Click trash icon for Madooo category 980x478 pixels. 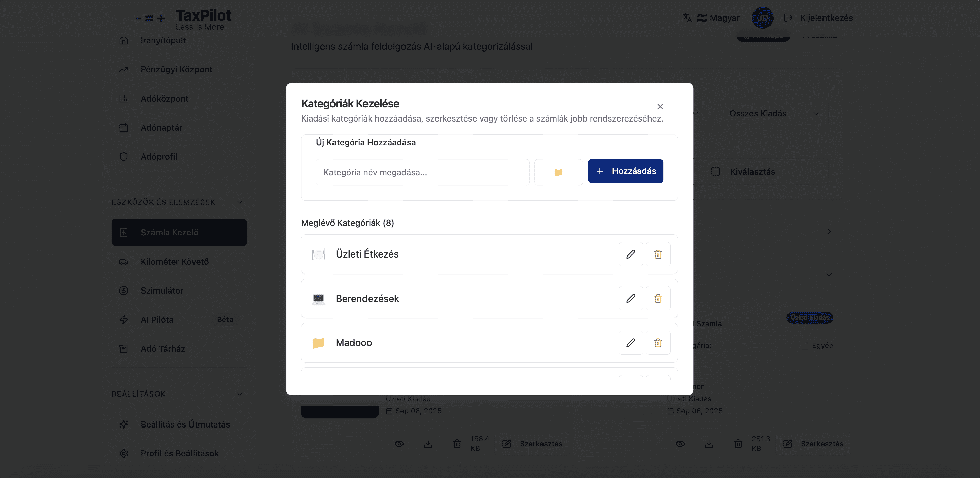tap(658, 343)
